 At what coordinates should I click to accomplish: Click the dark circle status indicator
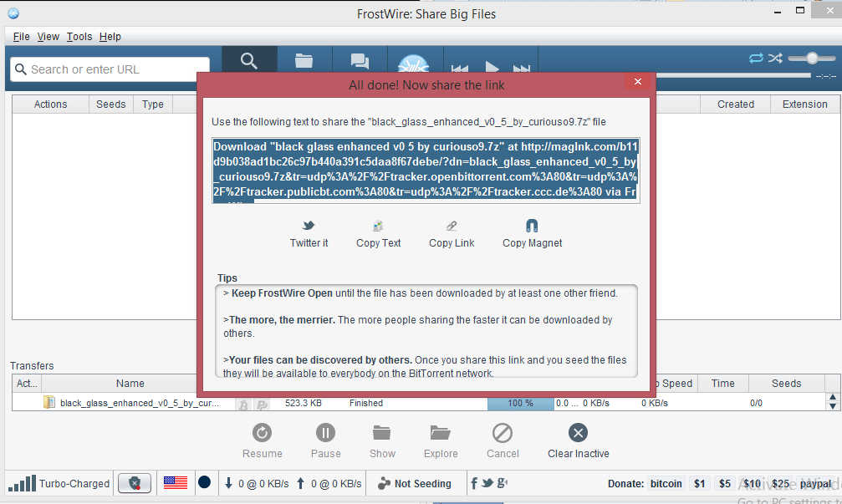tap(205, 482)
